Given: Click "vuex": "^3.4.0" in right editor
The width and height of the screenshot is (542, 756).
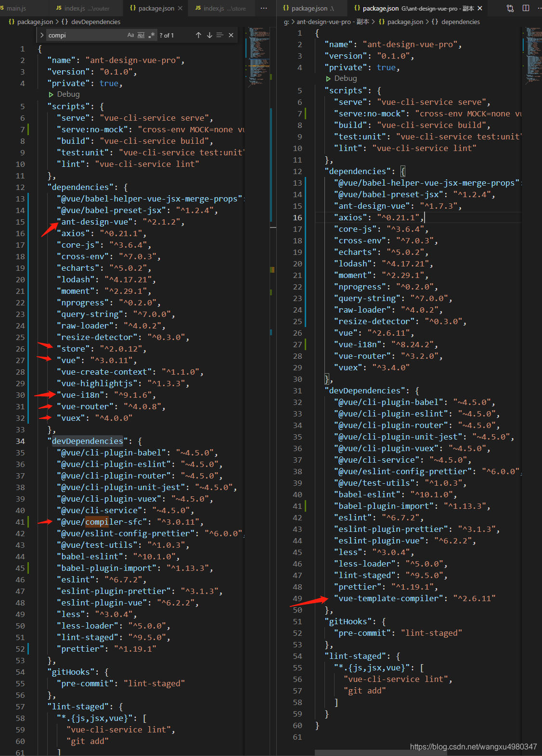Looking at the screenshot, I should coord(372,367).
